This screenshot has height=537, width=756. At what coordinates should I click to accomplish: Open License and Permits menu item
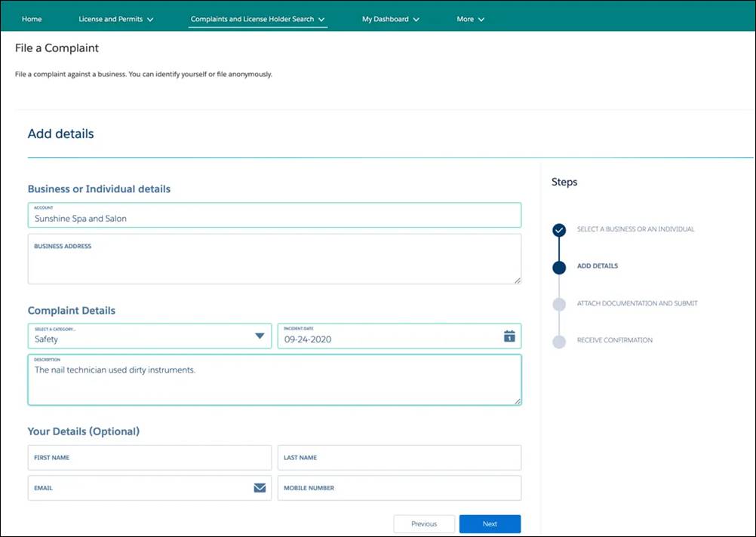(110, 19)
